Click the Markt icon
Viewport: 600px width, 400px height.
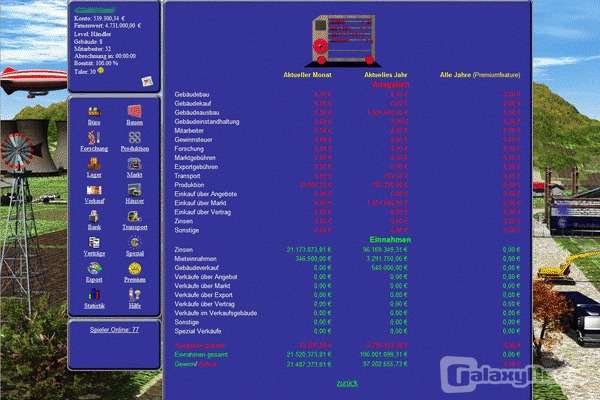pyautogui.click(x=135, y=164)
